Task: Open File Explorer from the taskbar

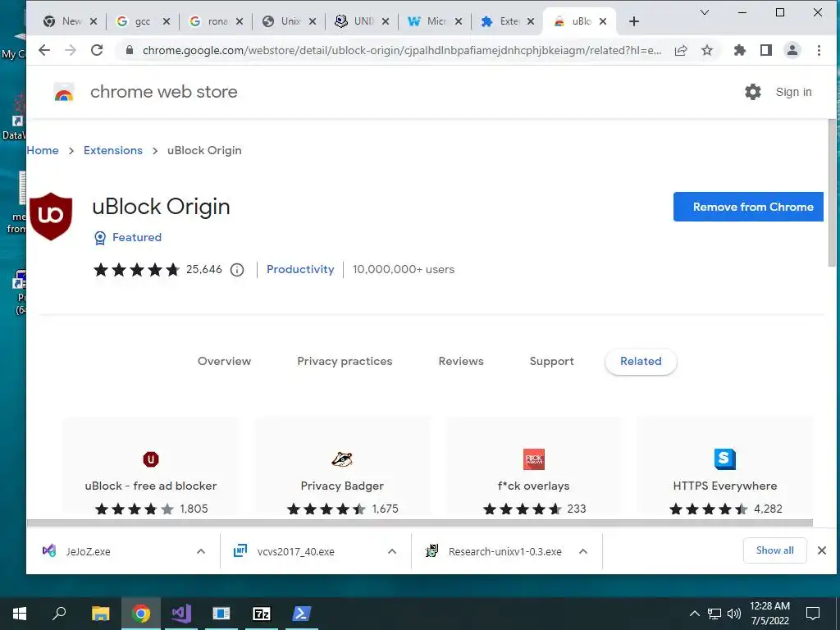Action: coord(100,614)
